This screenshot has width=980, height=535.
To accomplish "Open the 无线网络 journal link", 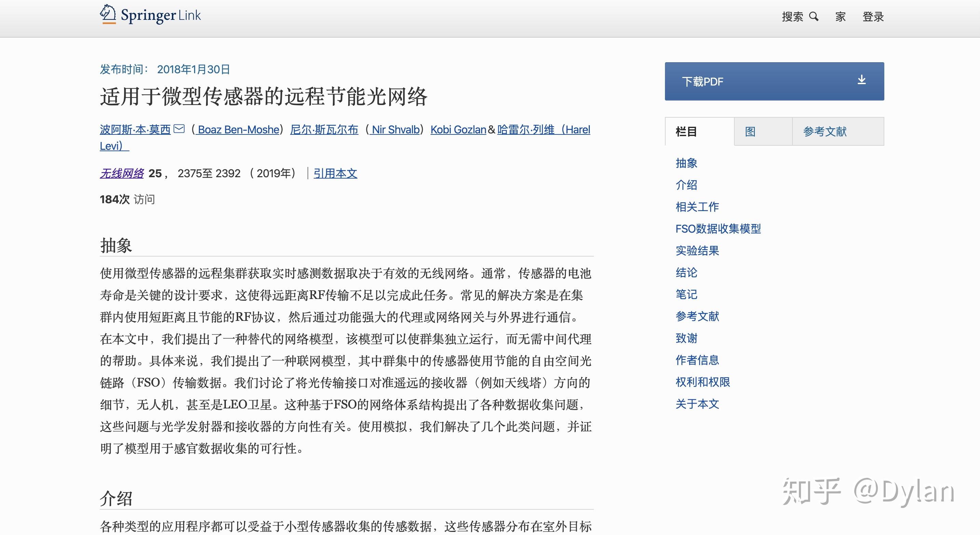I will pos(122,174).
